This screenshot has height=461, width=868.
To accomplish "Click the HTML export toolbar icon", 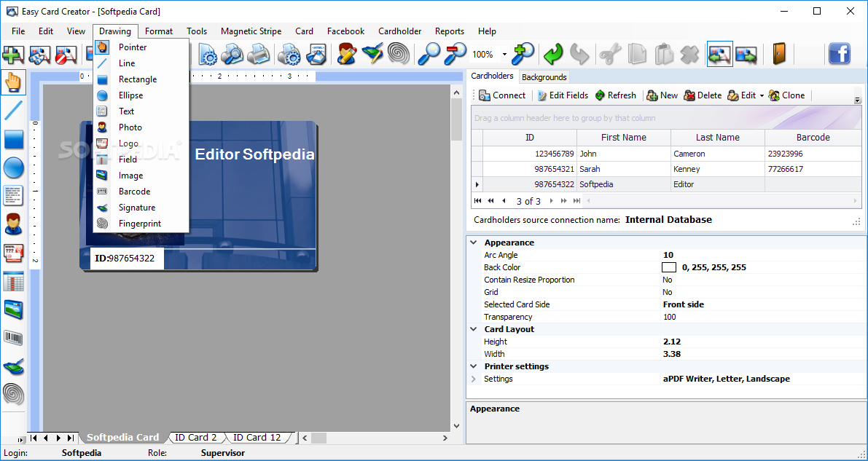I will (x=316, y=54).
